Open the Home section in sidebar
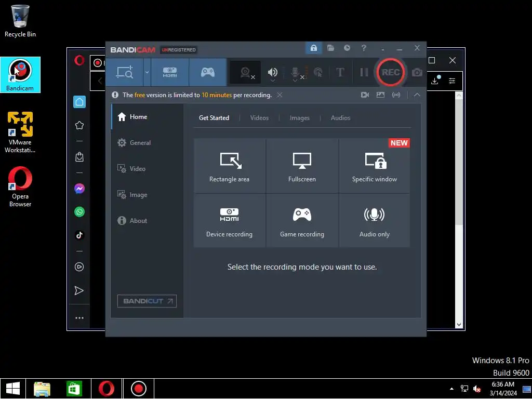 click(x=147, y=117)
